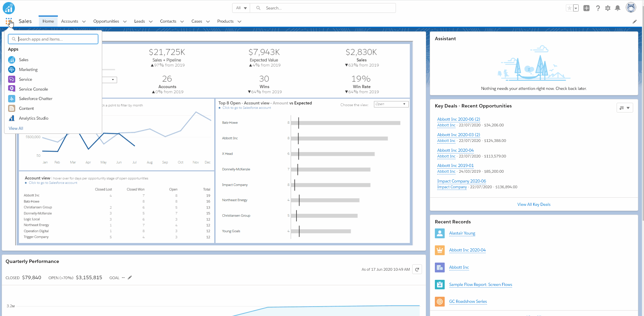Expand the Leads tab chevron

coord(151,22)
